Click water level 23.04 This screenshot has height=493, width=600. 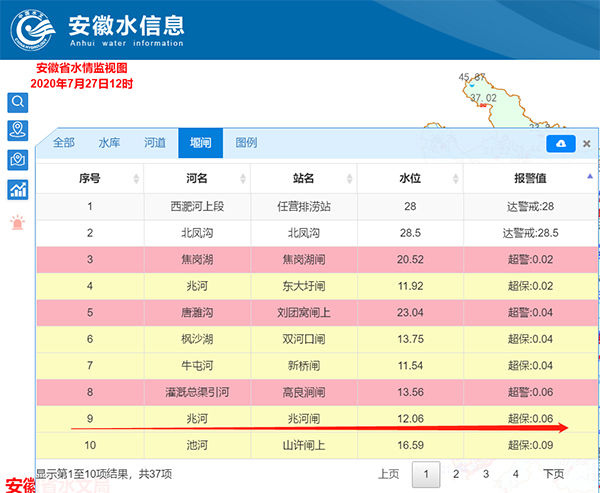tap(410, 313)
